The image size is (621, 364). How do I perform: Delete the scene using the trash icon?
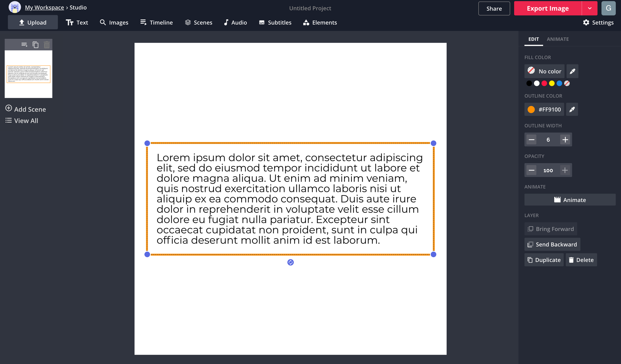point(47,44)
